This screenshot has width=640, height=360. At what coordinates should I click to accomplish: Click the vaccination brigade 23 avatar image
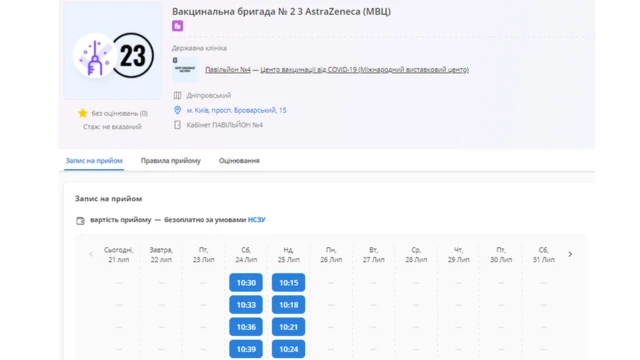tap(113, 51)
